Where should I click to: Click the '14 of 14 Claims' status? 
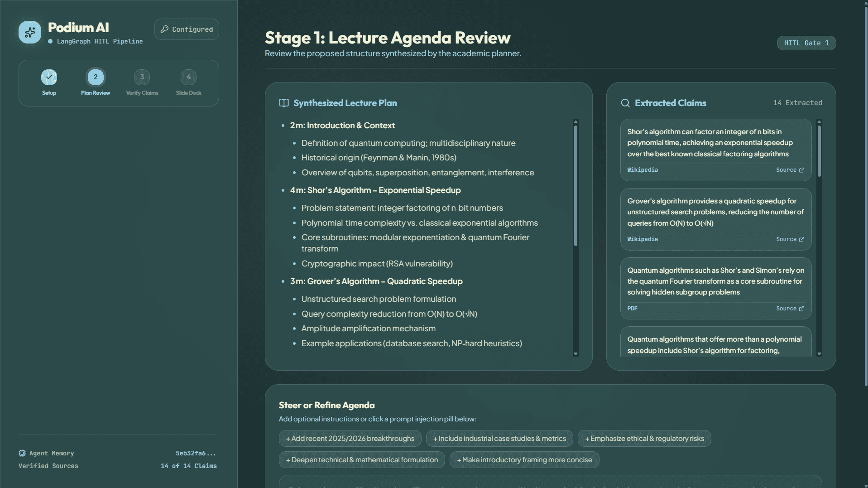coord(189,466)
